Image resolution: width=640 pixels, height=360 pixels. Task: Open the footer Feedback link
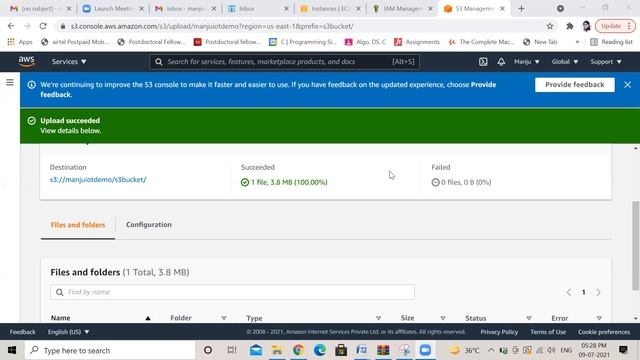(x=22, y=332)
